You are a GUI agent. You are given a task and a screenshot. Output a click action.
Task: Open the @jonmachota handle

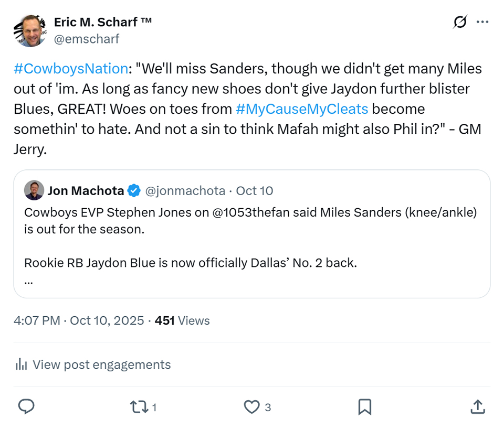(185, 190)
